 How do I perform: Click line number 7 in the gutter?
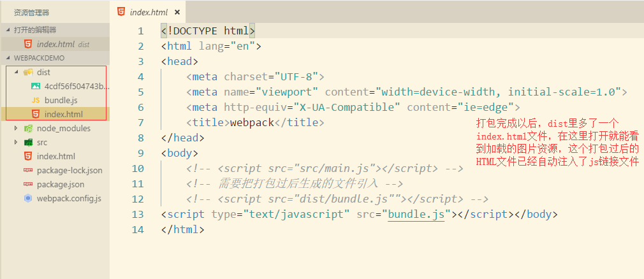click(141, 123)
